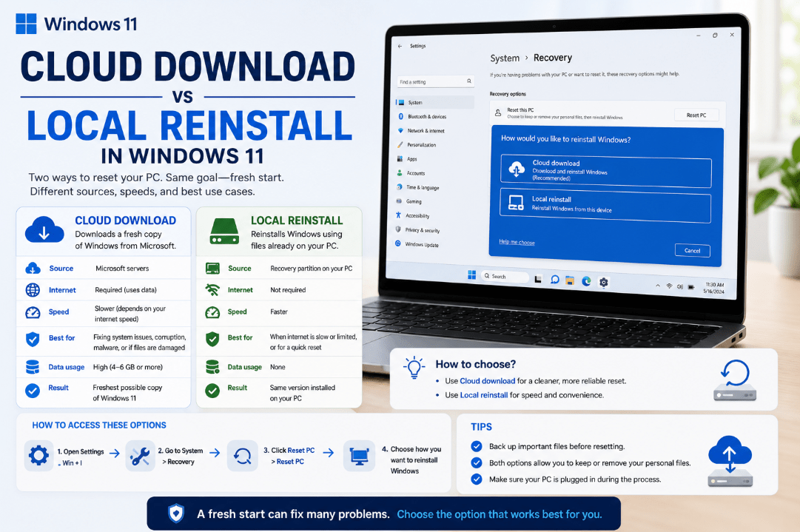
Task: Click 'Back up important files before resetting' tip
Action: click(557, 446)
